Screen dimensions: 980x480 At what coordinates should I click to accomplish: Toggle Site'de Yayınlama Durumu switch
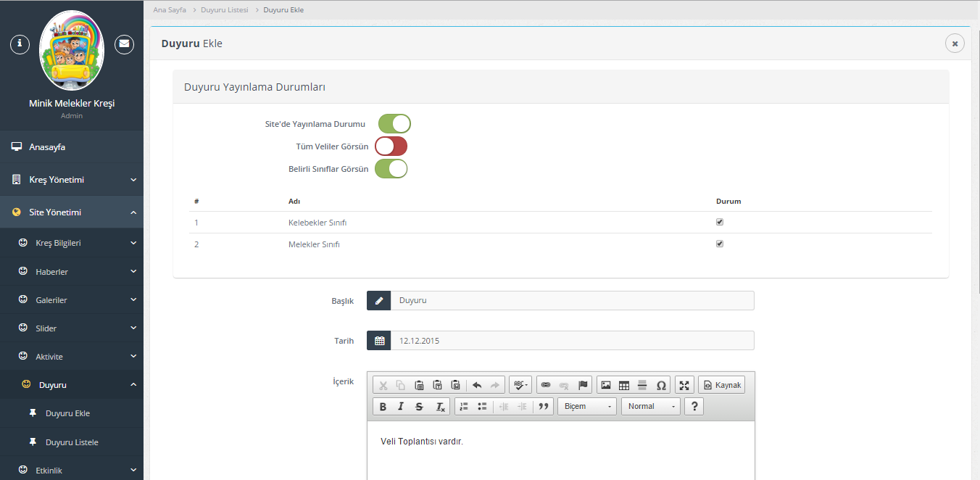coord(394,124)
